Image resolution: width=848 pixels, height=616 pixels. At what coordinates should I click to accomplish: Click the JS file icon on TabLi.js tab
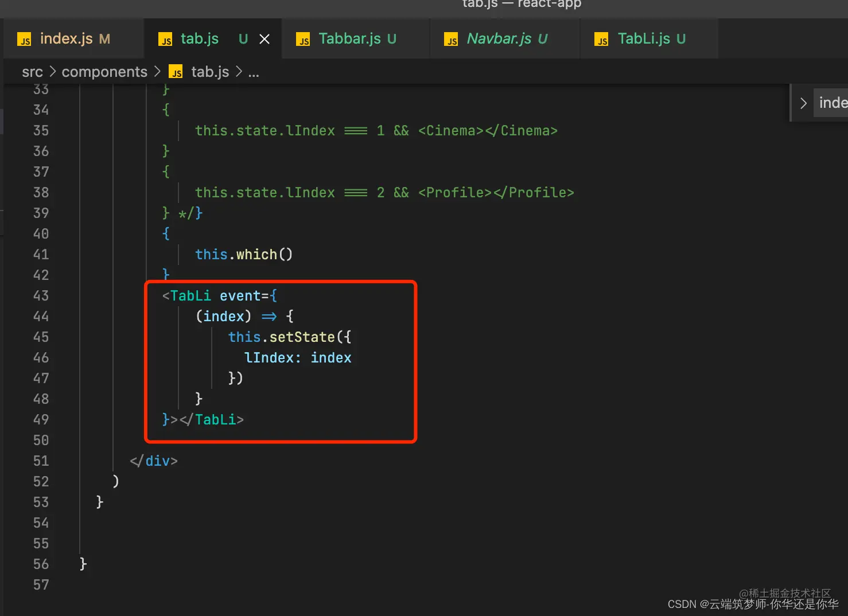pyautogui.click(x=601, y=40)
